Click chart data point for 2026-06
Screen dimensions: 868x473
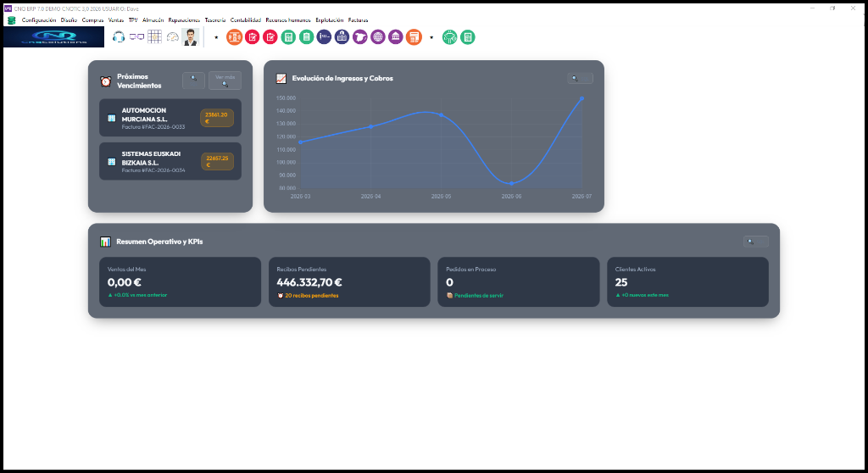pos(511,183)
